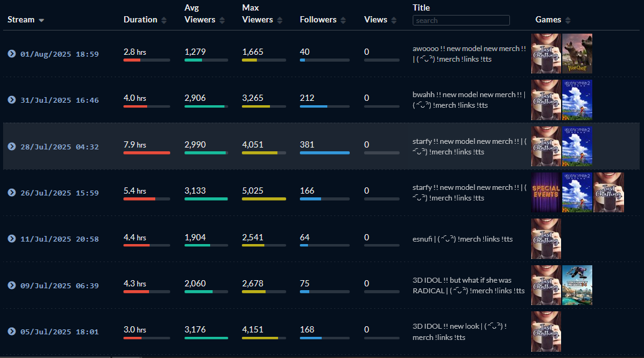The width and height of the screenshot is (644, 358).
Task: Select the 'bwahh !! new model' title
Action: click(469, 100)
